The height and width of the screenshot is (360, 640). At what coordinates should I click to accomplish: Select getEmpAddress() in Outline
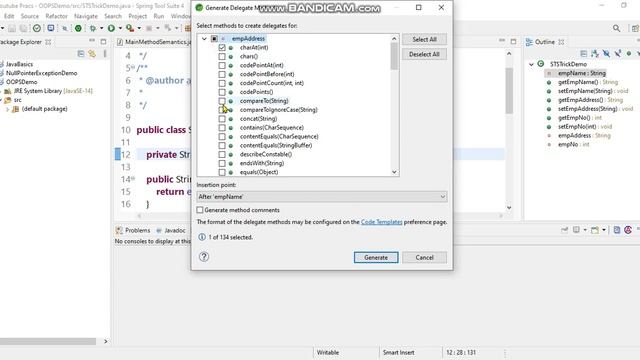[x=590, y=100]
